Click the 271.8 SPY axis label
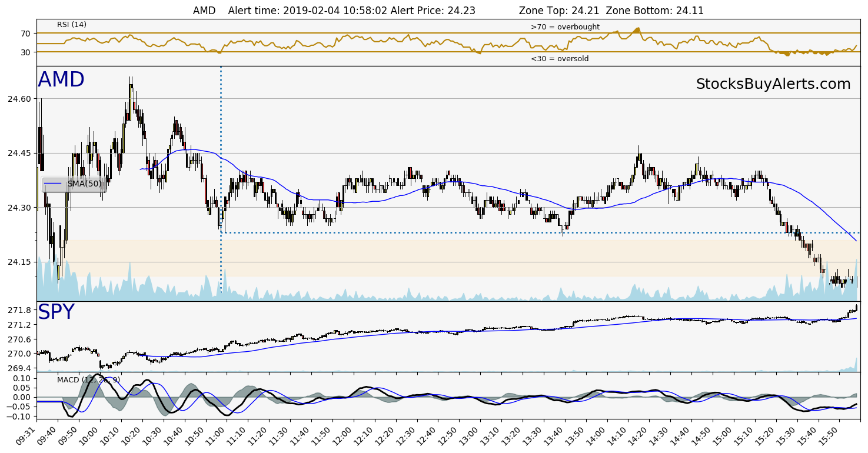Image resolution: width=868 pixels, height=453 pixels. pyautogui.click(x=21, y=311)
